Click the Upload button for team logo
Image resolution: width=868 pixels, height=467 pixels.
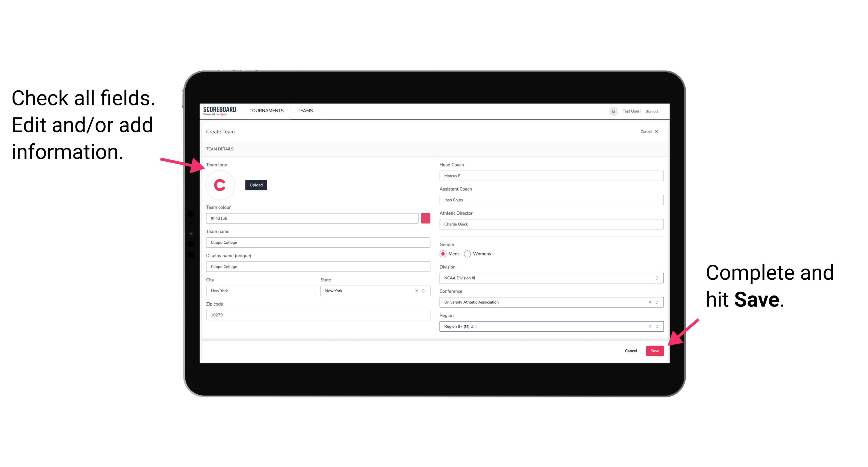[255, 185]
